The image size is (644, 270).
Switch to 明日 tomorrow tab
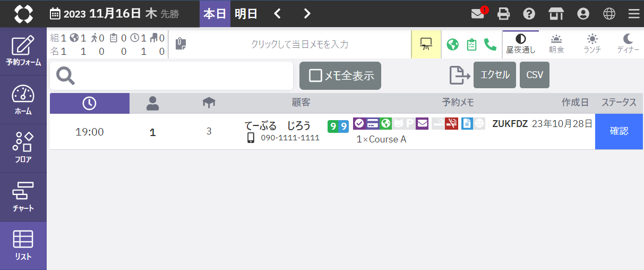tap(246, 14)
